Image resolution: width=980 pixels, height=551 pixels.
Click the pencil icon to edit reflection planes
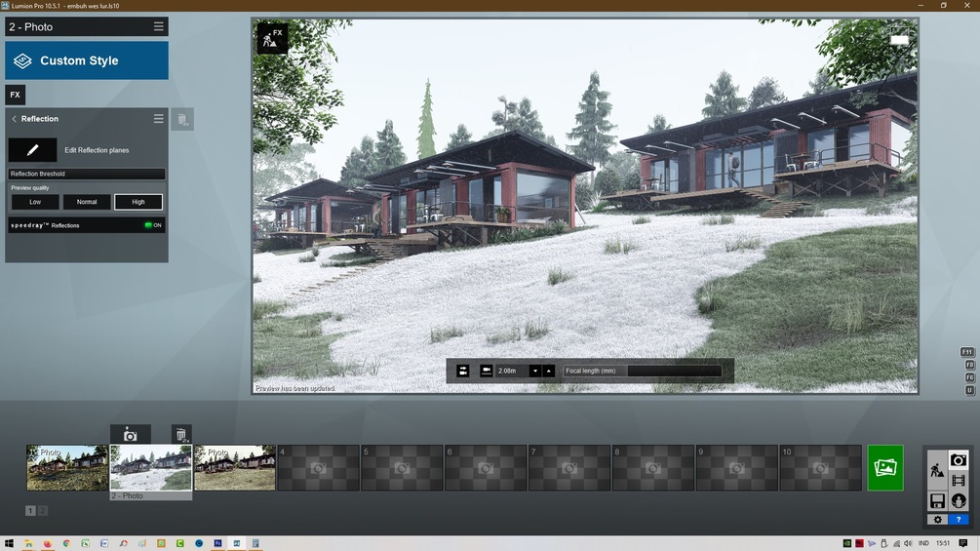pos(32,150)
